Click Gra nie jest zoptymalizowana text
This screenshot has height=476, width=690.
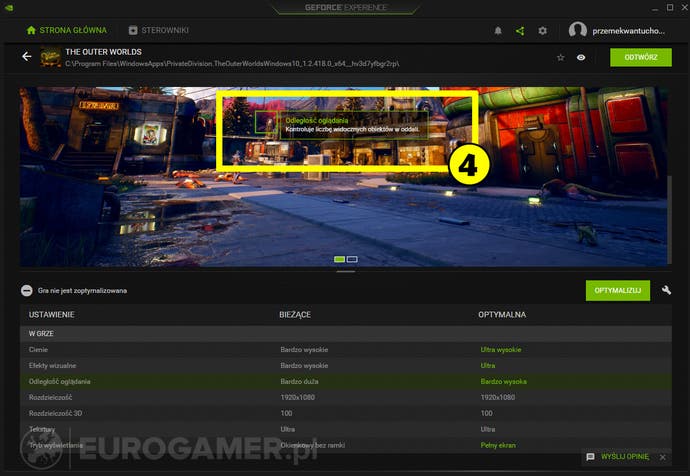pyautogui.click(x=82, y=291)
